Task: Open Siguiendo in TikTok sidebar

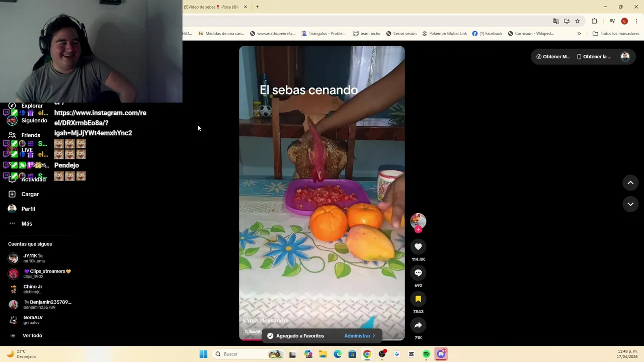Action: click(28, 121)
